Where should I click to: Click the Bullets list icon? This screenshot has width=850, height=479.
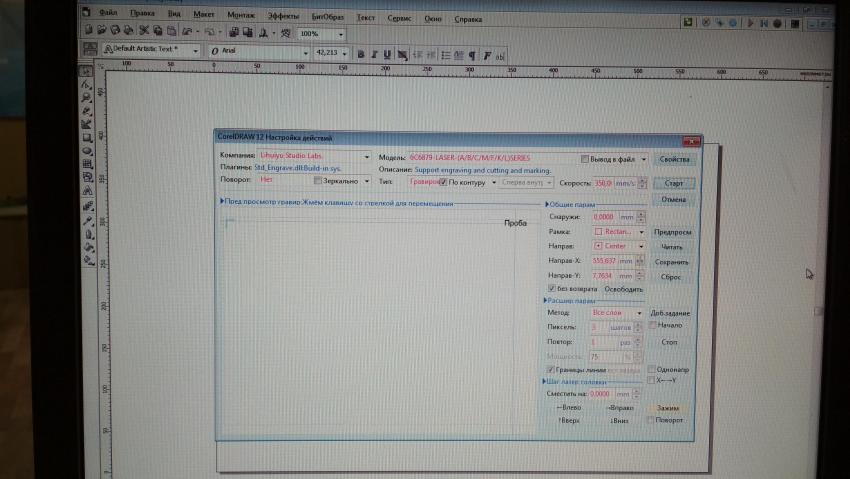444,55
